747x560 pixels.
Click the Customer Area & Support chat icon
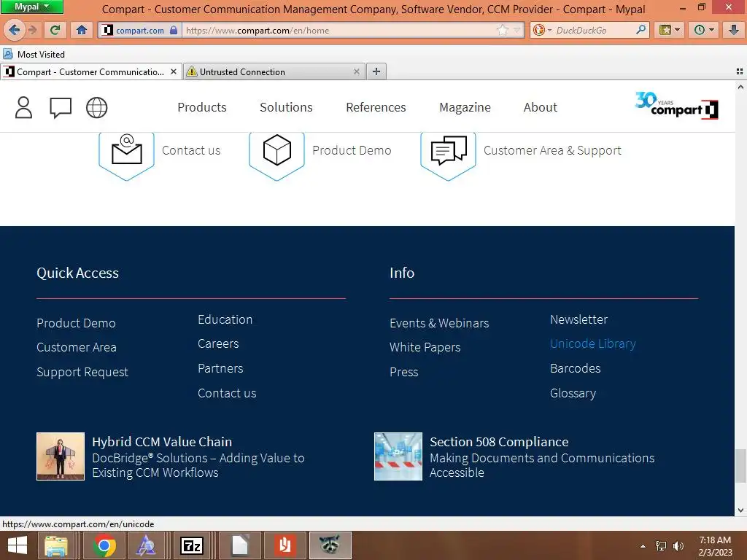coord(449,152)
